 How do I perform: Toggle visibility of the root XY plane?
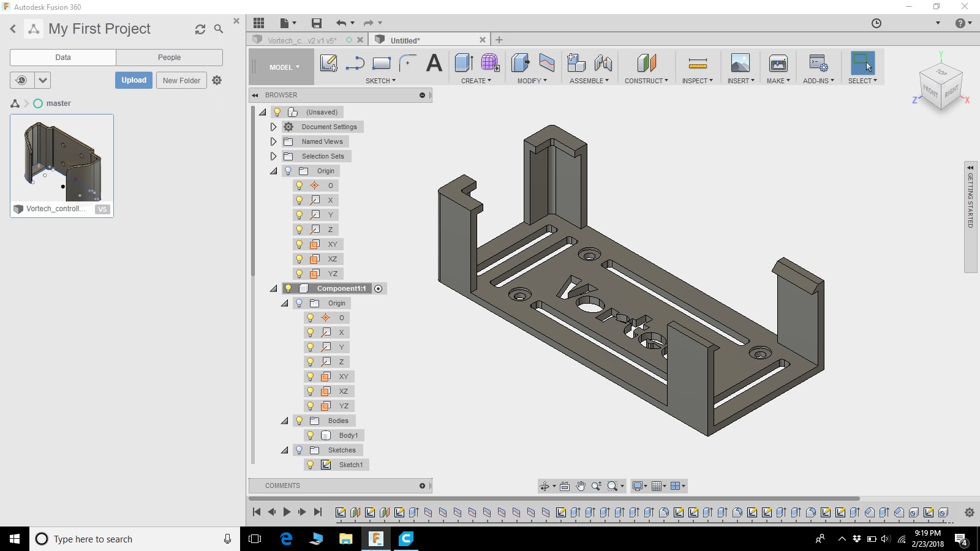300,244
